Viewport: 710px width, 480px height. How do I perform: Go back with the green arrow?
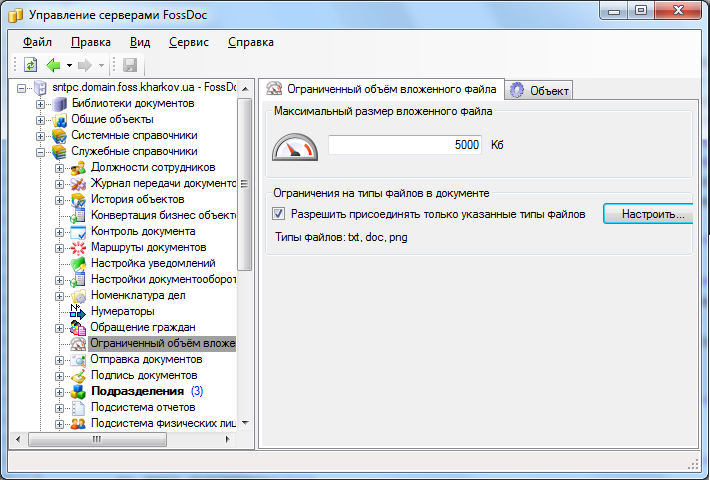pos(53,65)
